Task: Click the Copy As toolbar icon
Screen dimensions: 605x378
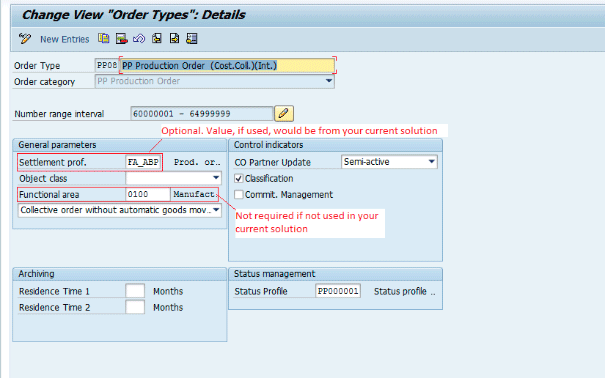Action: (103, 38)
